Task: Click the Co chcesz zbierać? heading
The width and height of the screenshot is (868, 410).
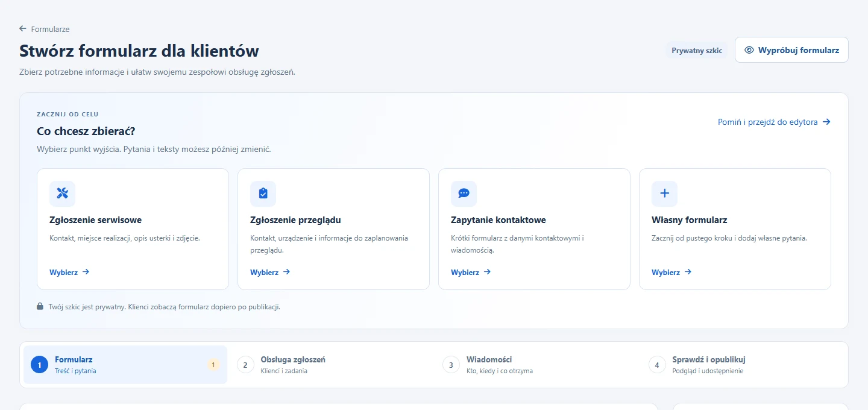Action: (x=86, y=131)
